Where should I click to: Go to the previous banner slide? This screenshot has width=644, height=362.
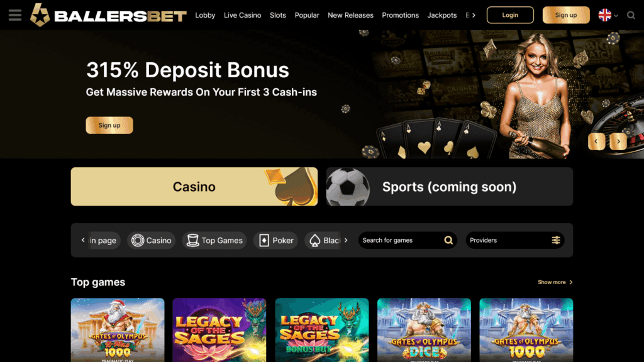coord(596,141)
